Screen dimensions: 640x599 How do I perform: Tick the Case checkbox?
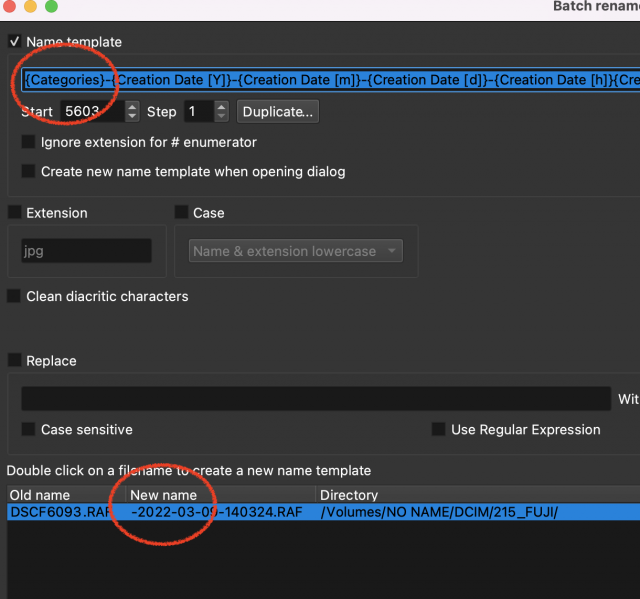pos(181,213)
